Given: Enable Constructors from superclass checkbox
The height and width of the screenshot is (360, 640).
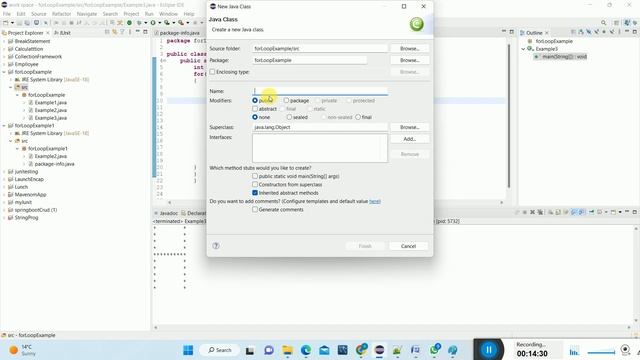Looking at the screenshot, I should tap(255, 184).
